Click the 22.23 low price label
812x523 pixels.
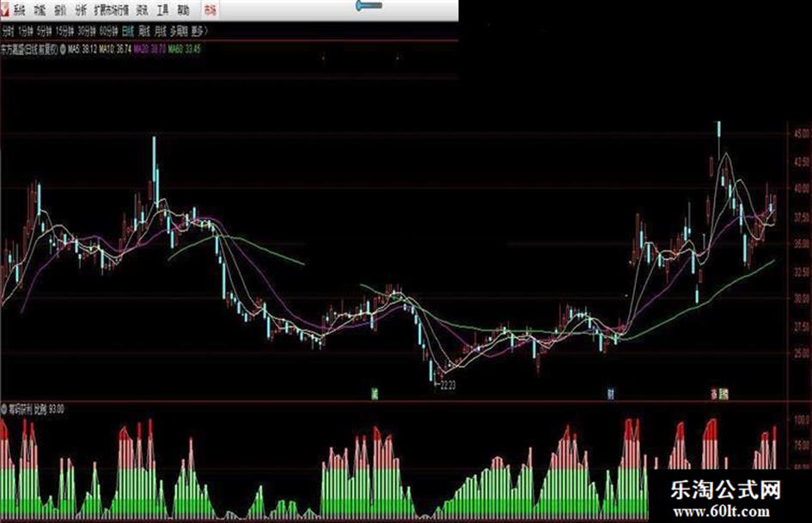448,386
